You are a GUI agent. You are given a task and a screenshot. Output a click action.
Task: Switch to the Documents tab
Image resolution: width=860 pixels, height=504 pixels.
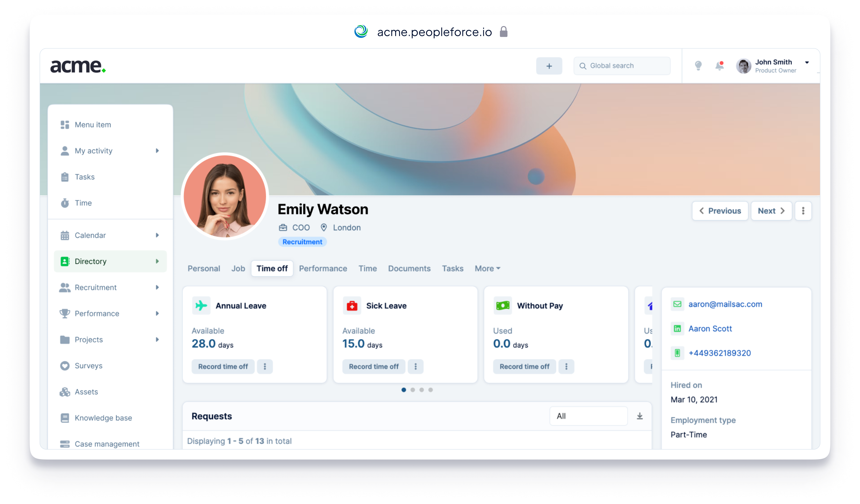coord(409,268)
